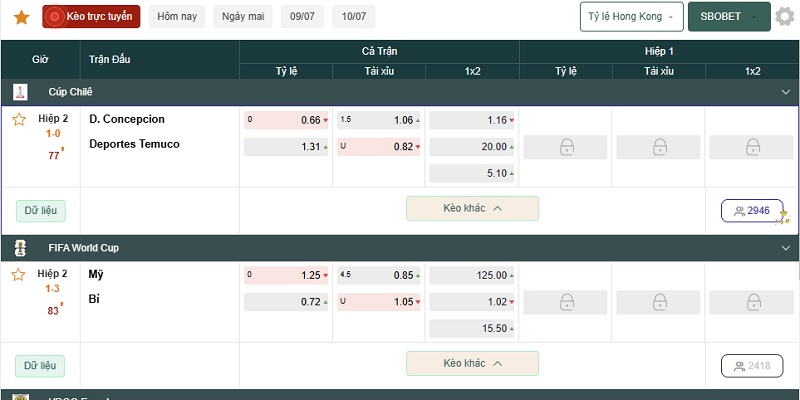Click the 1-0 score text
Image resolution: width=800 pixels, height=400 pixels.
(x=53, y=134)
